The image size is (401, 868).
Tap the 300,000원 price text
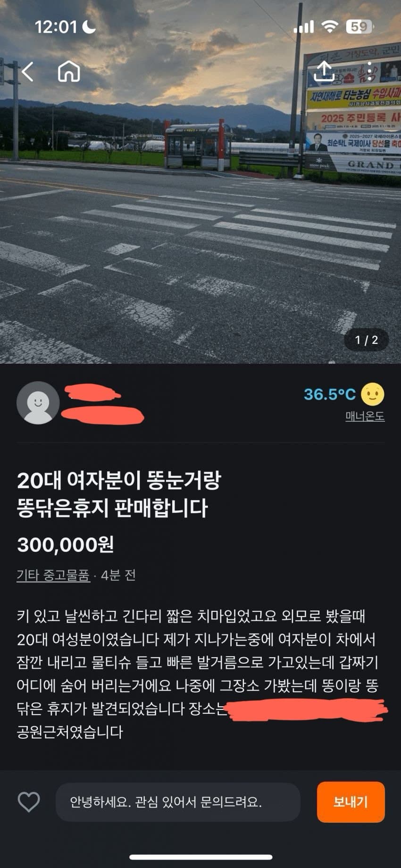(x=66, y=545)
